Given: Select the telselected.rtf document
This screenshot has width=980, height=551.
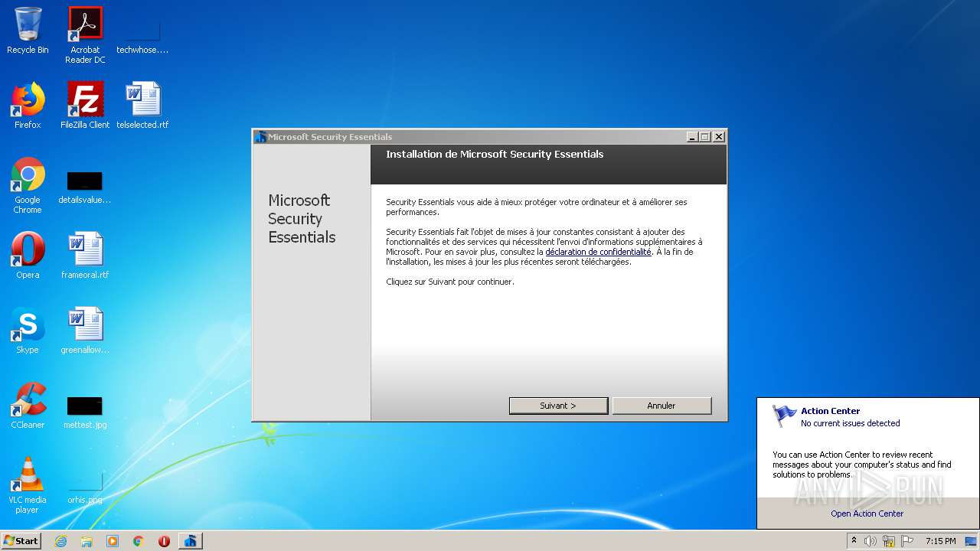Looking at the screenshot, I should [x=142, y=106].
